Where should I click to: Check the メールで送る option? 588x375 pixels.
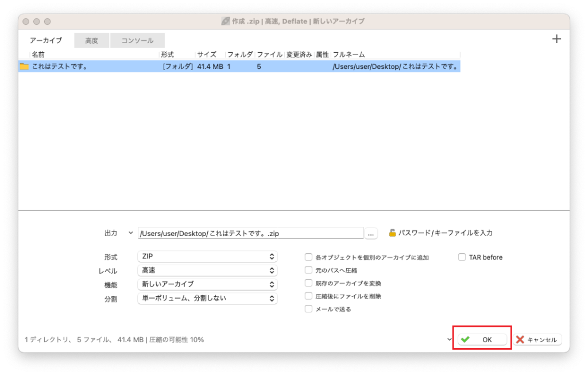click(308, 309)
